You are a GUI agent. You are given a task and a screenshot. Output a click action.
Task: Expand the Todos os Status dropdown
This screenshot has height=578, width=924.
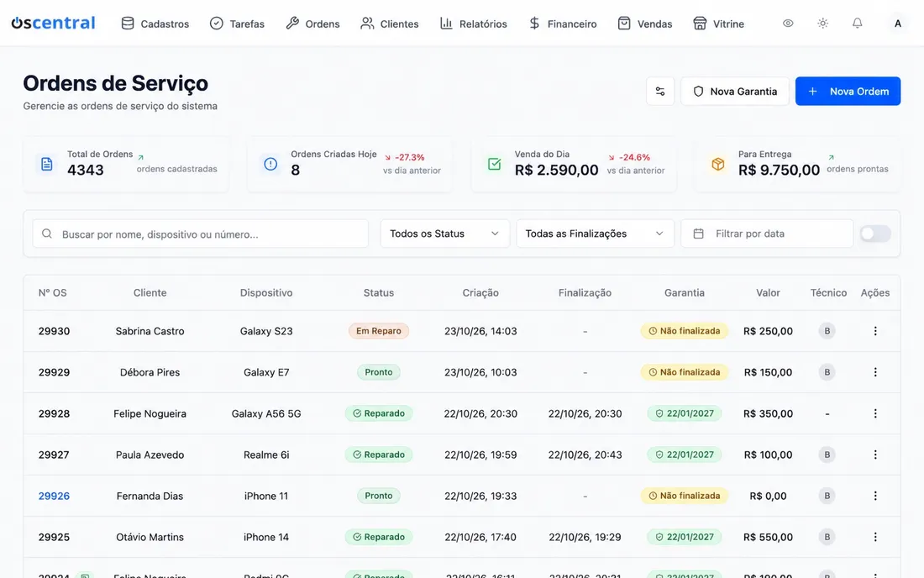tap(445, 234)
